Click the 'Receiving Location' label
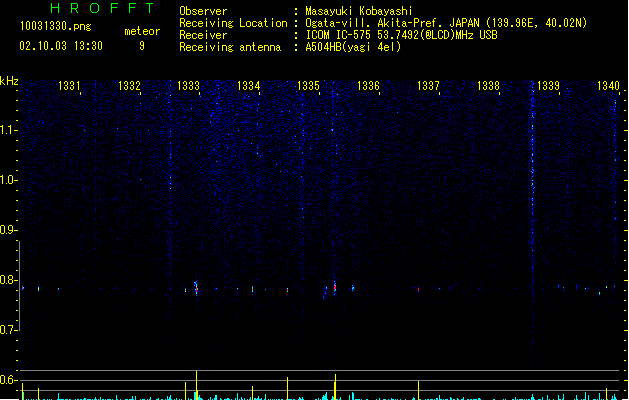The height and width of the screenshot is (400, 629). point(233,23)
